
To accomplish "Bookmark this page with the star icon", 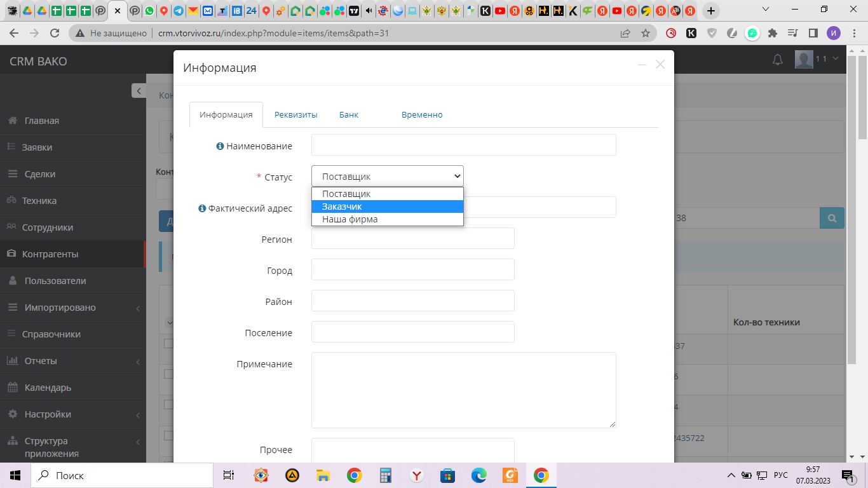I will click(646, 33).
